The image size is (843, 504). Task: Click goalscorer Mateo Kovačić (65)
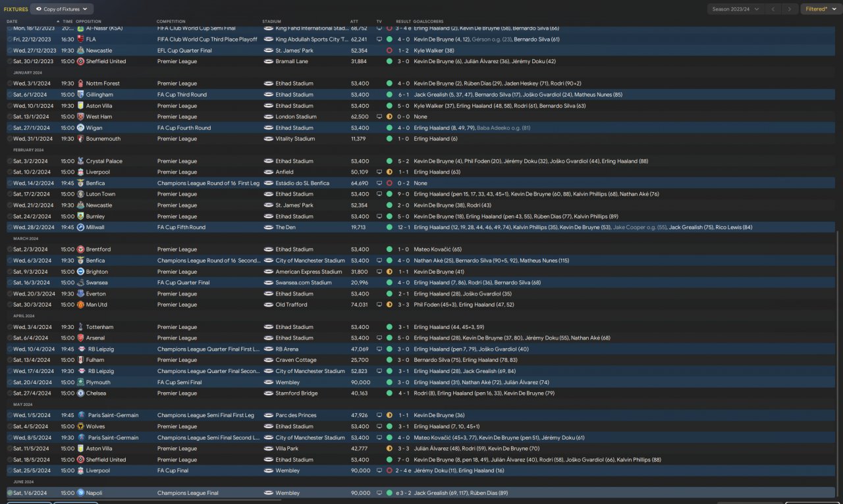[437, 249]
